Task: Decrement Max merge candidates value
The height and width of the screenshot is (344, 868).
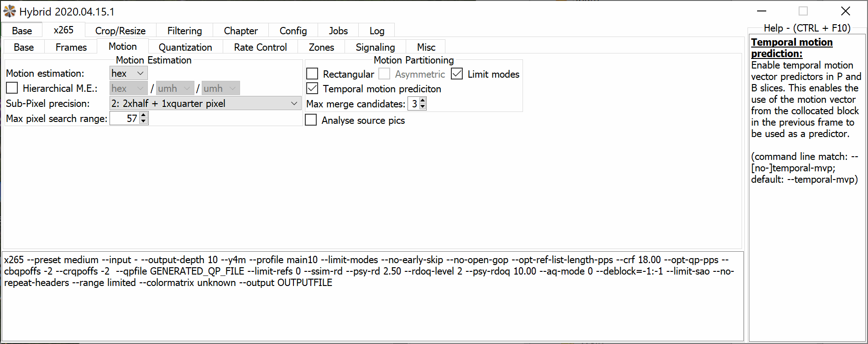Action: pyautogui.click(x=423, y=107)
